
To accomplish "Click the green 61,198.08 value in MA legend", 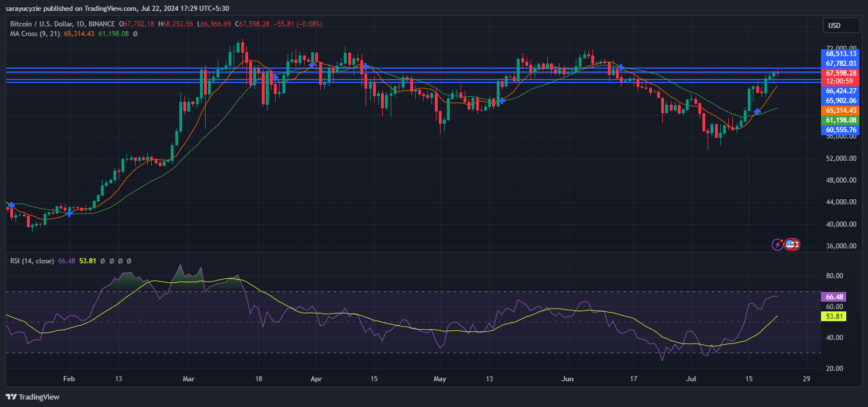I will tap(114, 34).
